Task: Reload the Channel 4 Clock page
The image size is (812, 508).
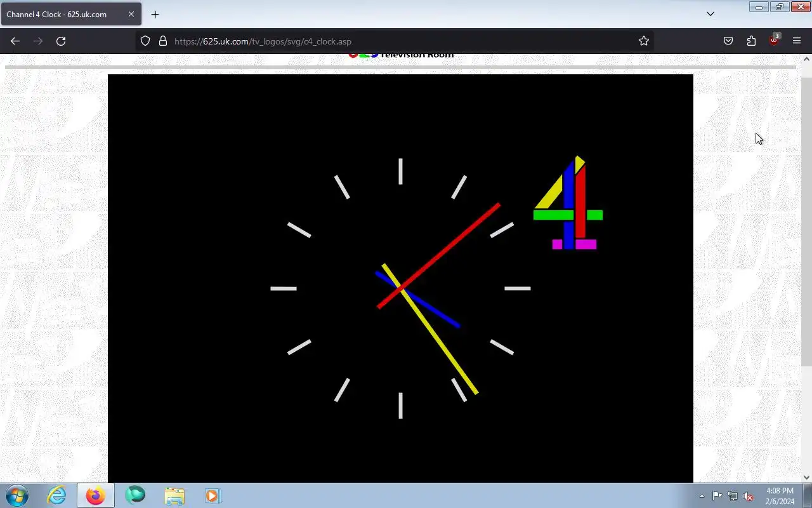Action: click(61, 41)
